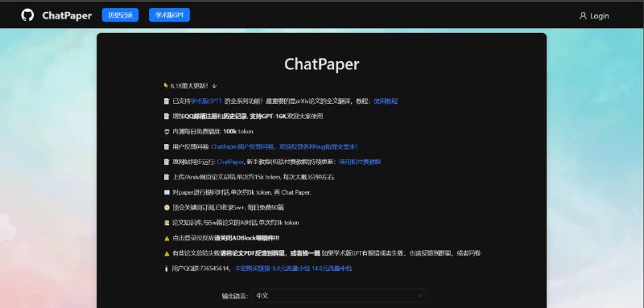Click the 论文知识库 knowledge base line

coord(231,223)
